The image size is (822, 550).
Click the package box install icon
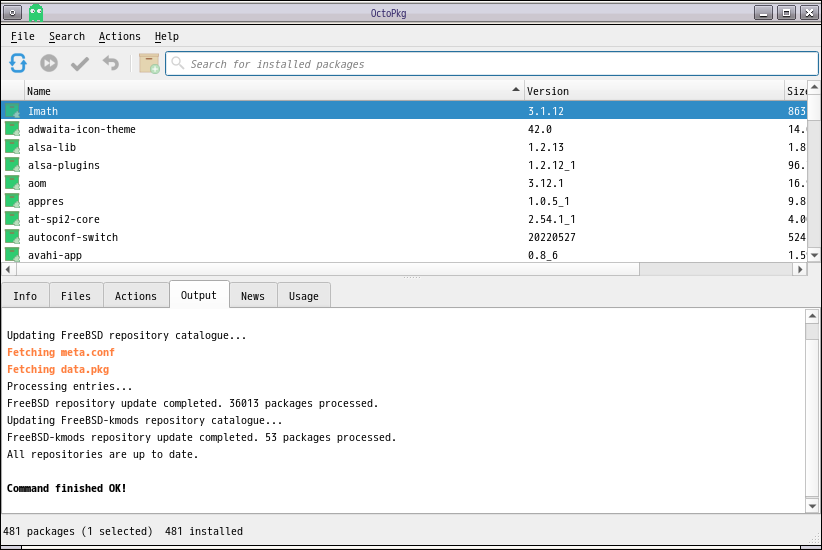tap(149, 64)
